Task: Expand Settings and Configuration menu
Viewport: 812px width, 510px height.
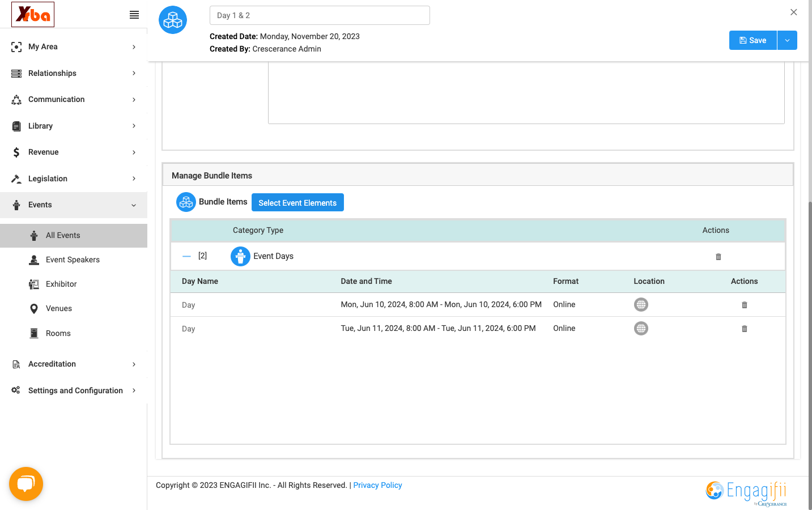Action: tap(74, 390)
